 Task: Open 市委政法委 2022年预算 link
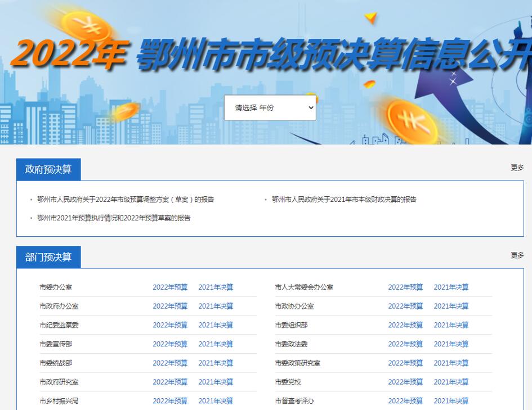pos(405,344)
